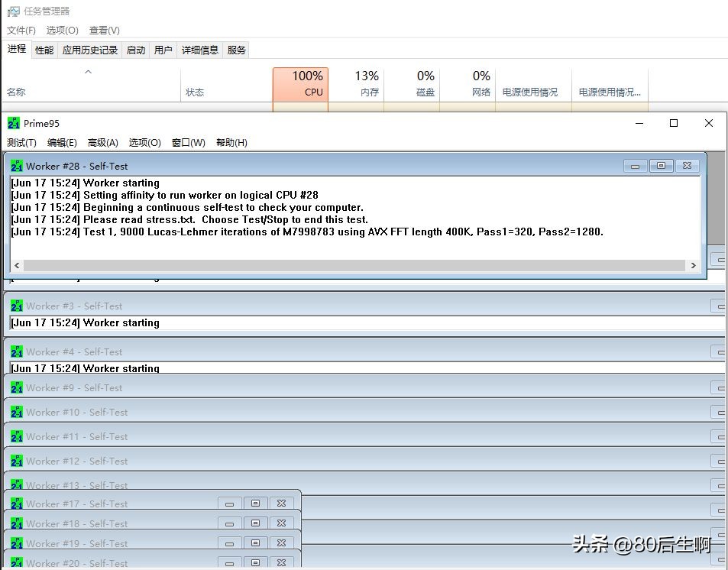This screenshot has height=570, width=728.
Task: Restore the Worker #28 sub-window
Action: (661, 165)
